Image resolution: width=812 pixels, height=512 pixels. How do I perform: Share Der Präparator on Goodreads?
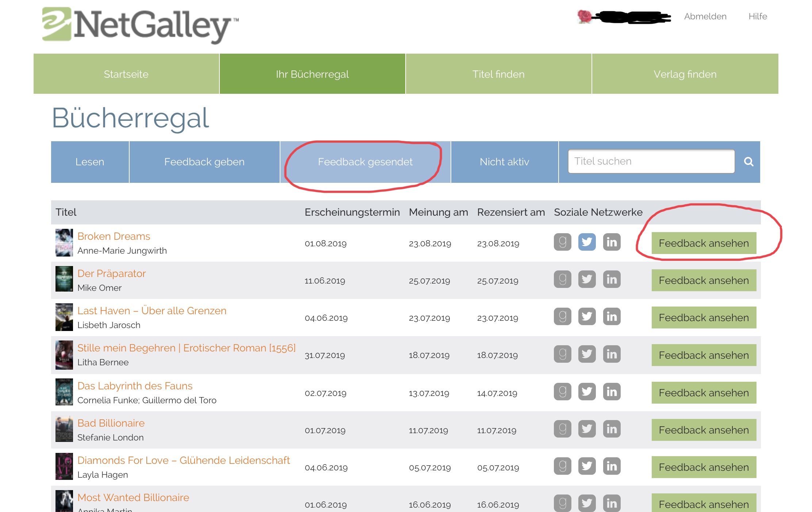(563, 279)
